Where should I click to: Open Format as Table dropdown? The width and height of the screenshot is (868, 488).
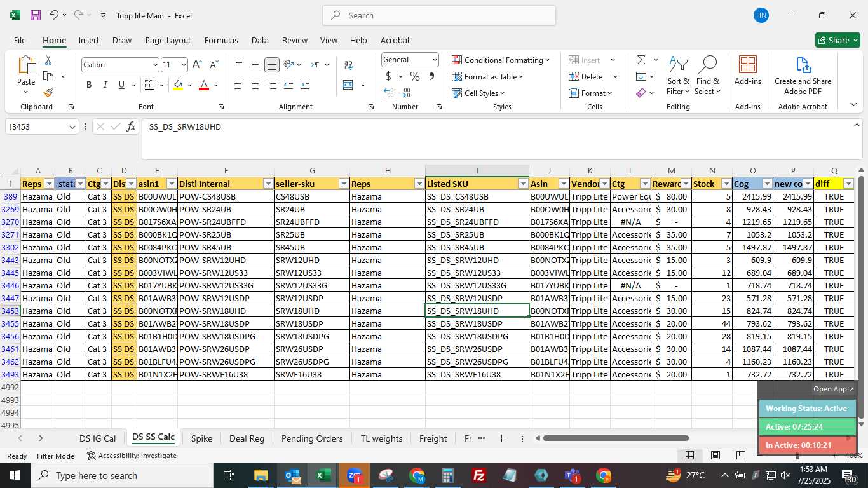[487, 76]
